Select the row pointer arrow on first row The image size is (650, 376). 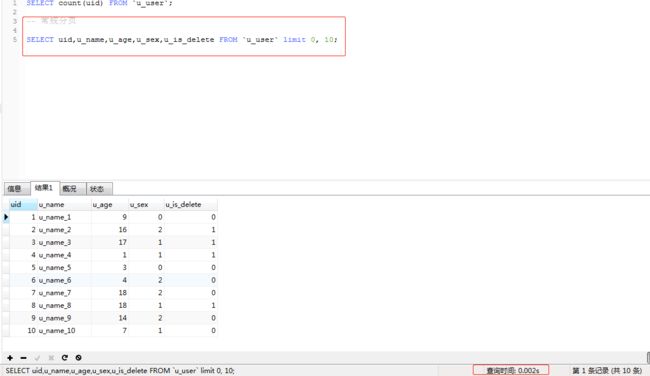click(x=6, y=217)
